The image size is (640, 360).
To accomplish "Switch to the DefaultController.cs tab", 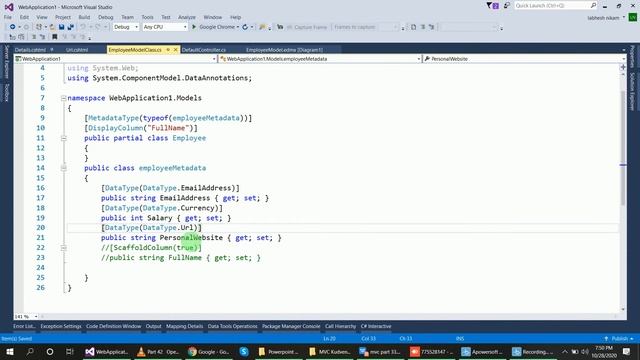I will coord(204,50).
